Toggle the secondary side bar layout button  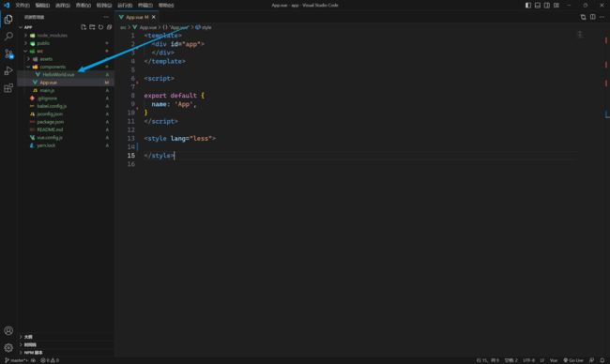[x=546, y=5]
